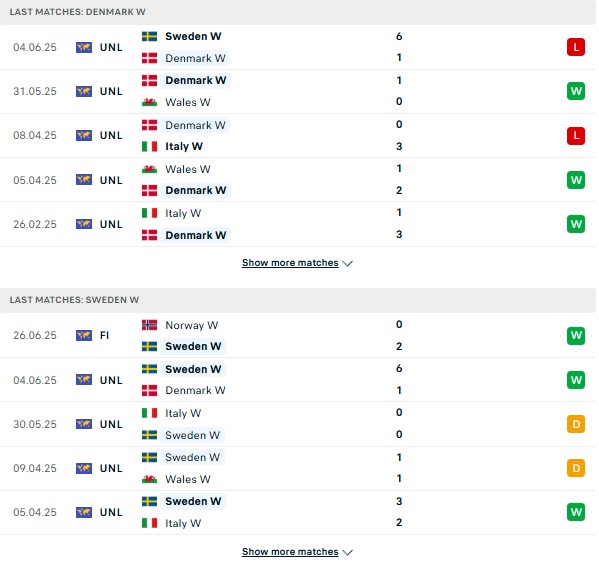Click the red L badge for 08.04.25 match
Image resolution: width=599 pixels, height=569 pixels.
click(x=576, y=135)
